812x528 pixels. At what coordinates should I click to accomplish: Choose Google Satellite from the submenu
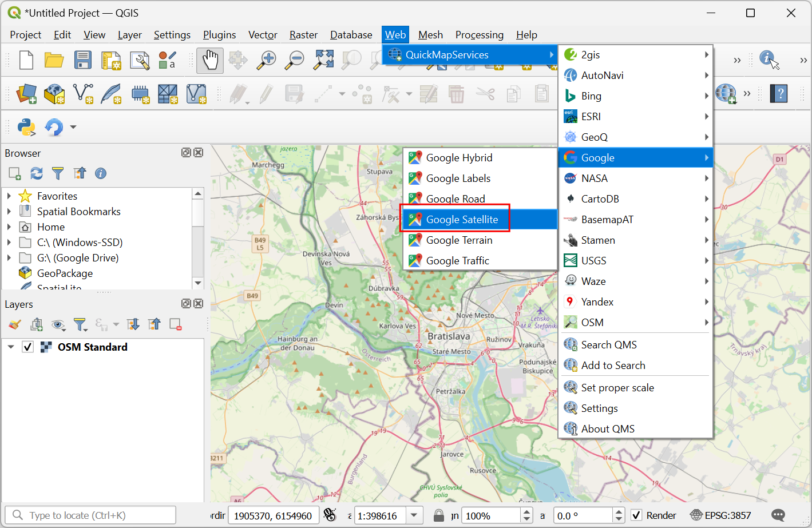click(x=462, y=220)
